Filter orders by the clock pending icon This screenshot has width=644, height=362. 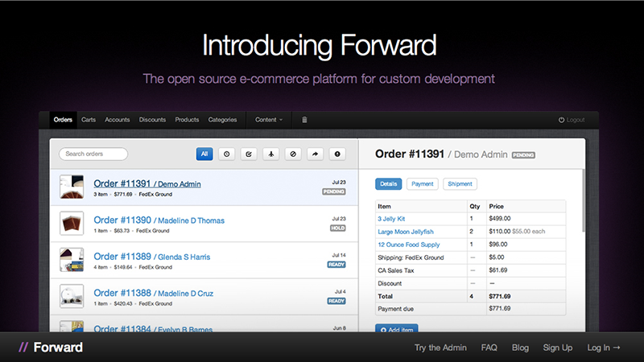(227, 154)
